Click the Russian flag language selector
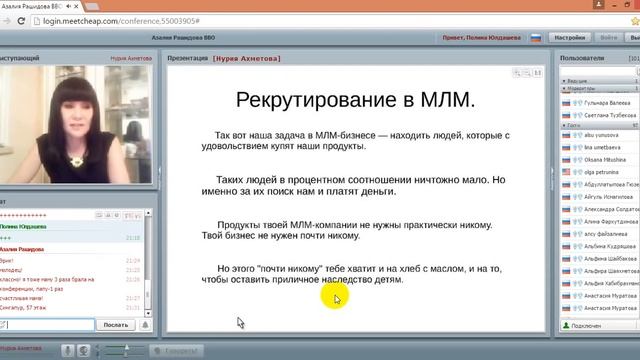This screenshot has height=360, width=640. (x=536, y=38)
